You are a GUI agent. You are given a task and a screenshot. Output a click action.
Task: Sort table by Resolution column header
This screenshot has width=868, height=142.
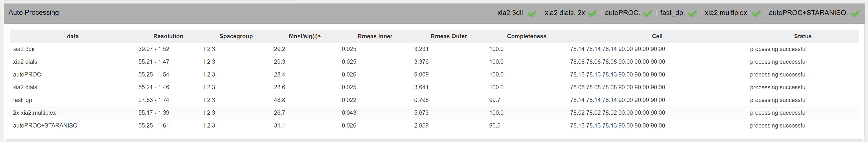[x=168, y=36]
